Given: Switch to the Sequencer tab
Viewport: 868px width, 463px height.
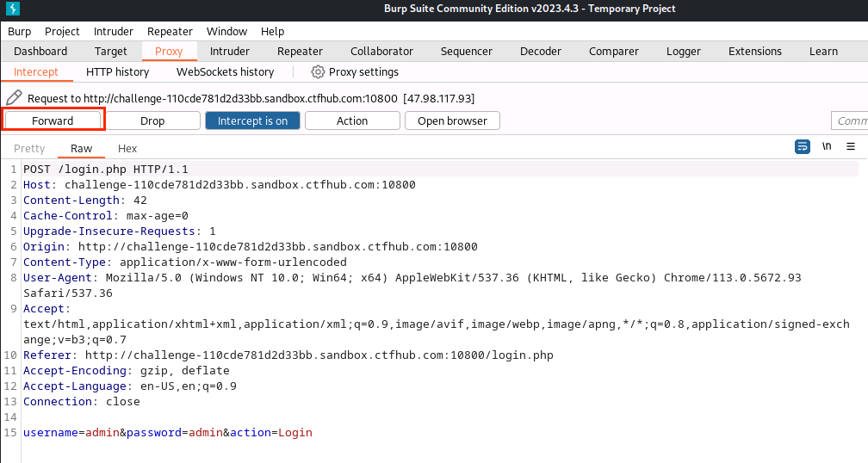Looking at the screenshot, I should click(467, 52).
